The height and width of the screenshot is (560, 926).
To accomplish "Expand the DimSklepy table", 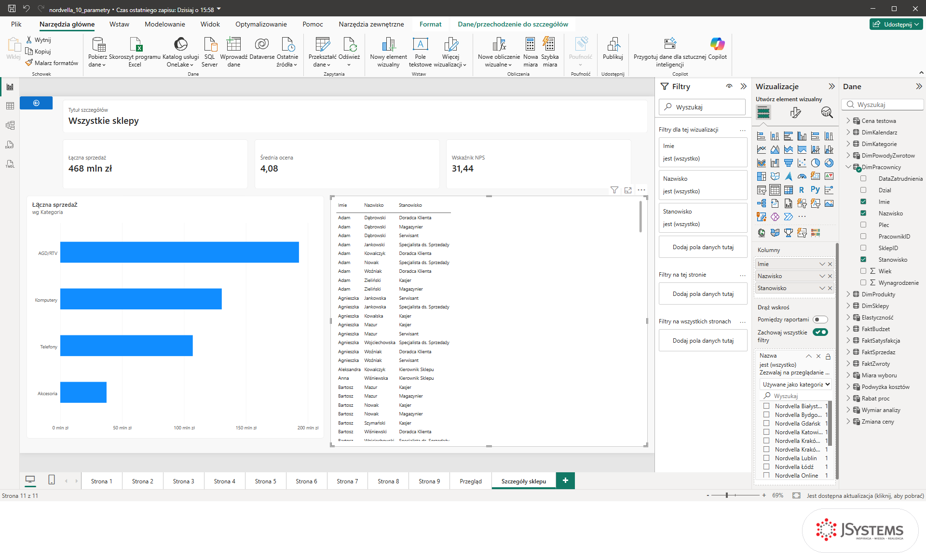I will click(x=848, y=306).
